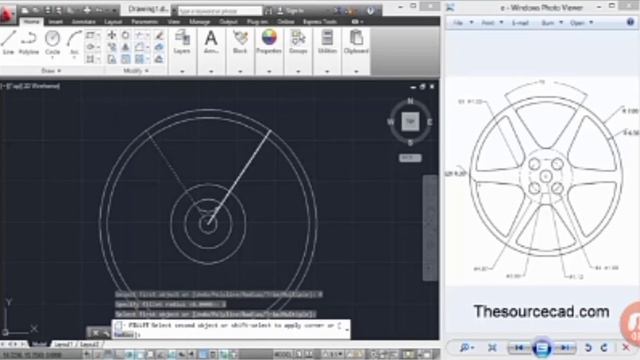Click the Photo Viewer help icon
The image size is (640, 360).
630,22
